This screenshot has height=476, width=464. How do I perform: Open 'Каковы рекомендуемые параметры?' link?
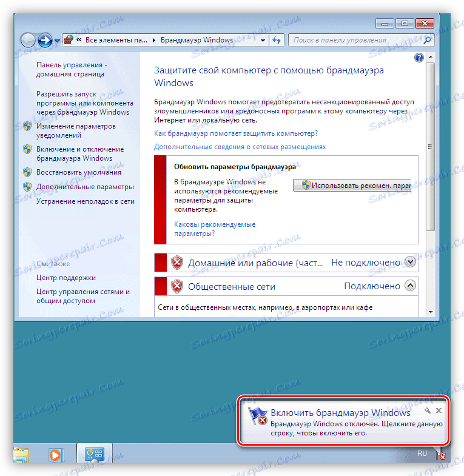pos(215,229)
